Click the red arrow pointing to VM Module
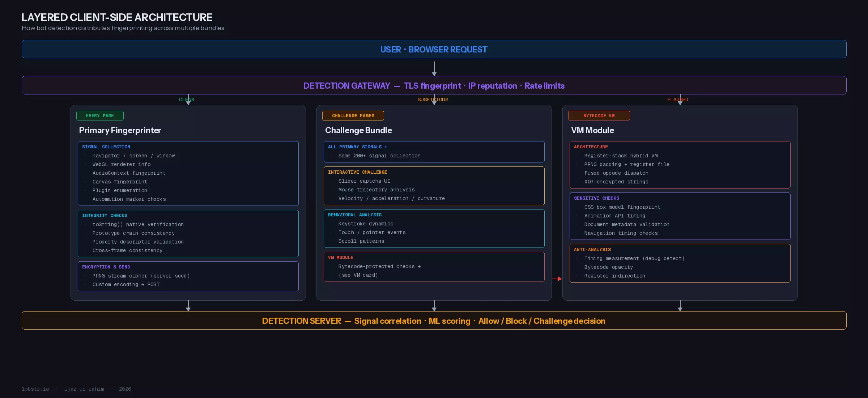 558,279
